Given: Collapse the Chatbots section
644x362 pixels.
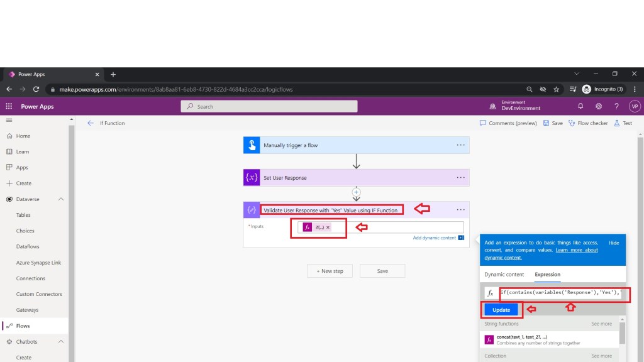Looking at the screenshot, I should 61,342.
